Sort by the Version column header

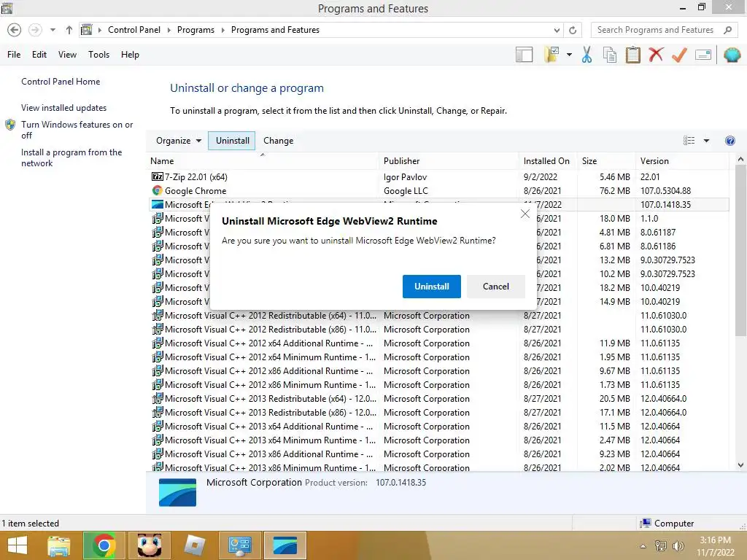coord(682,161)
